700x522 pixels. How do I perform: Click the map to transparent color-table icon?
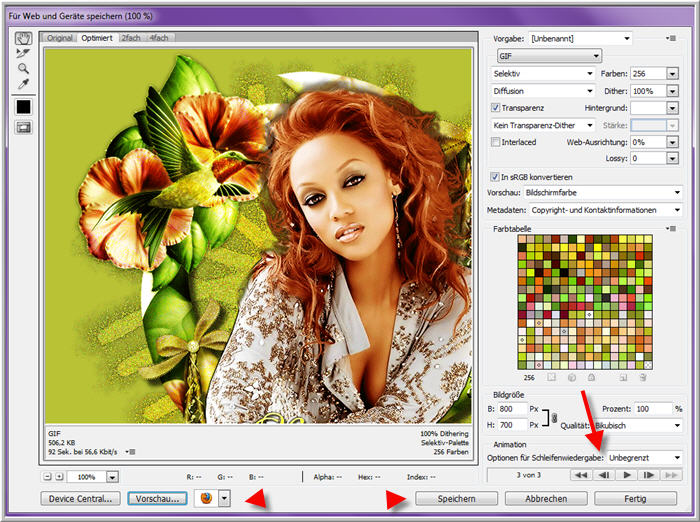552,377
